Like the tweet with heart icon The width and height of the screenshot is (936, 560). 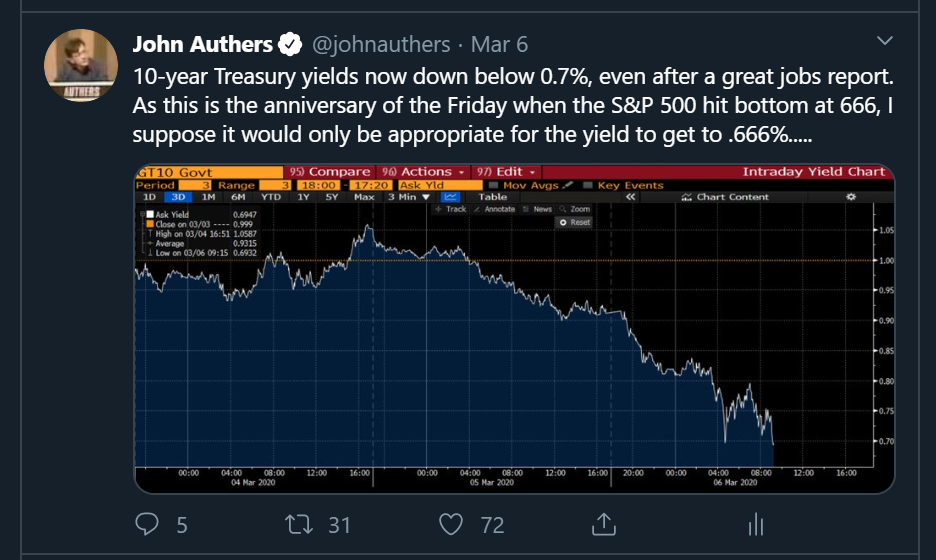[x=453, y=523]
